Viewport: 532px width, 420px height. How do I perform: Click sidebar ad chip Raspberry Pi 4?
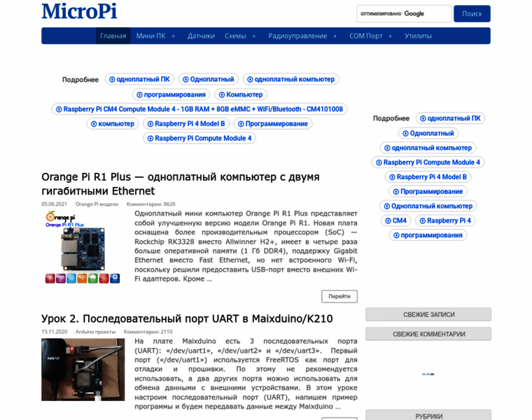pos(445,221)
